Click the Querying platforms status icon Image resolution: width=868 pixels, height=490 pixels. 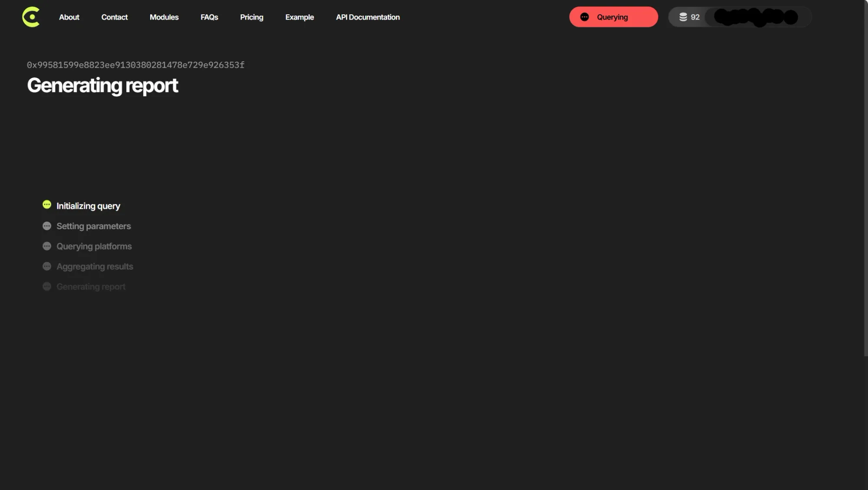tap(46, 246)
